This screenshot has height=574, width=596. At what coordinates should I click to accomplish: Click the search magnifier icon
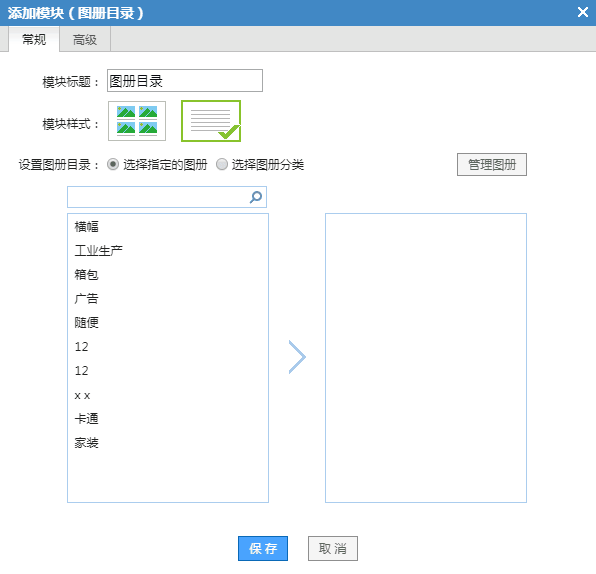pyautogui.click(x=256, y=197)
